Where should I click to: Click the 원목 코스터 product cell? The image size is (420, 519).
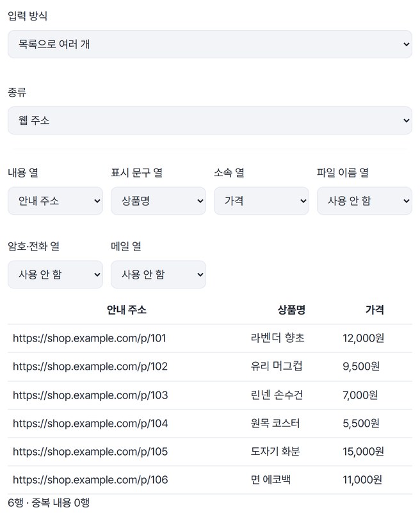(275, 423)
